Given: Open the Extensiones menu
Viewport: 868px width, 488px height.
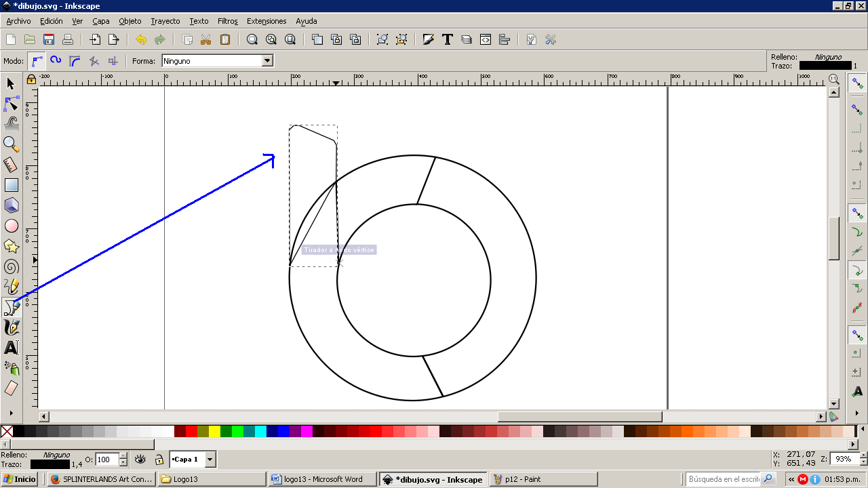Looking at the screenshot, I should [267, 21].
